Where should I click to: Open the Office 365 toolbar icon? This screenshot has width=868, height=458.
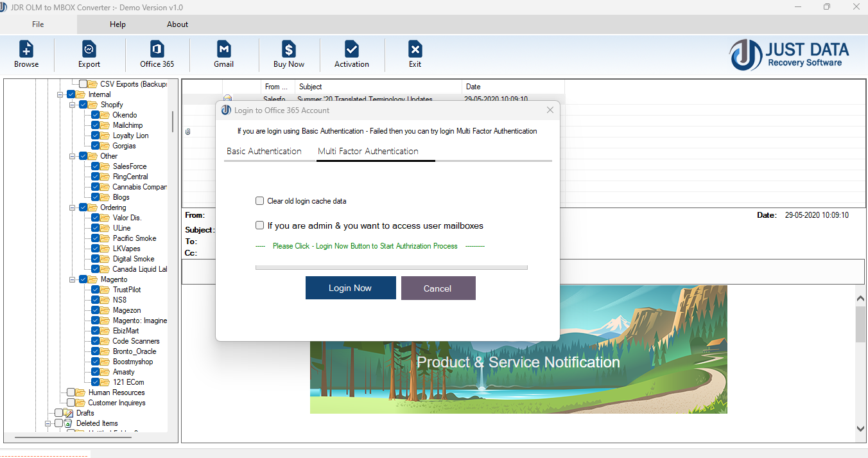pyautogui.click(x=157, y=49)
